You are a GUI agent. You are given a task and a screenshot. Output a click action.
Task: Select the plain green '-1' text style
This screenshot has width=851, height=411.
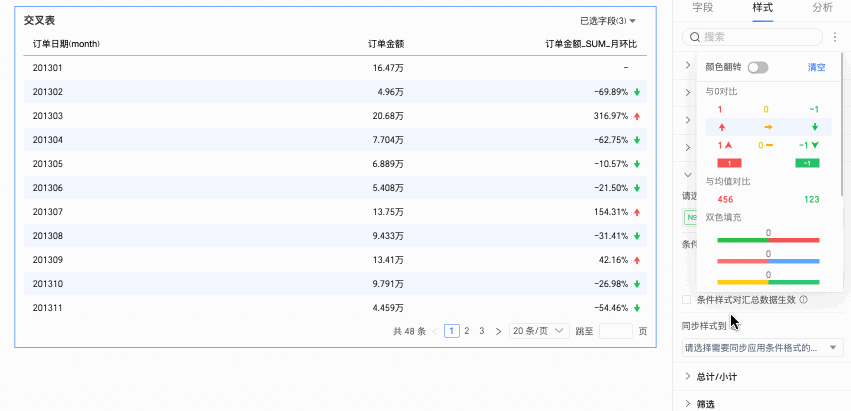(814, 109)
